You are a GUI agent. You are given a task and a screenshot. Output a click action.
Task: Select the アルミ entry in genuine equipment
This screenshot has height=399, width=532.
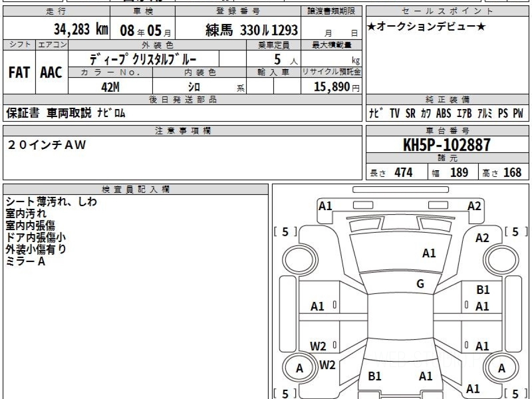point(485,113)
